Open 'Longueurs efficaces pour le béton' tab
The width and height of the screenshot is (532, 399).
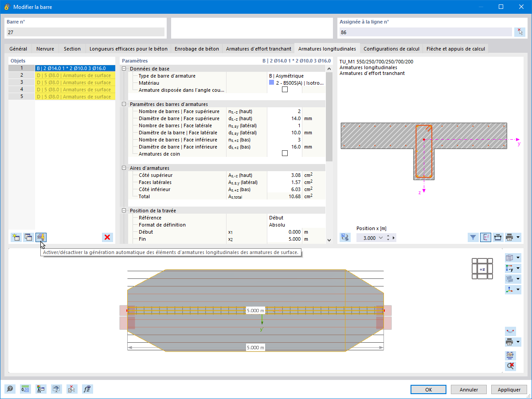(x=129, y=49)
